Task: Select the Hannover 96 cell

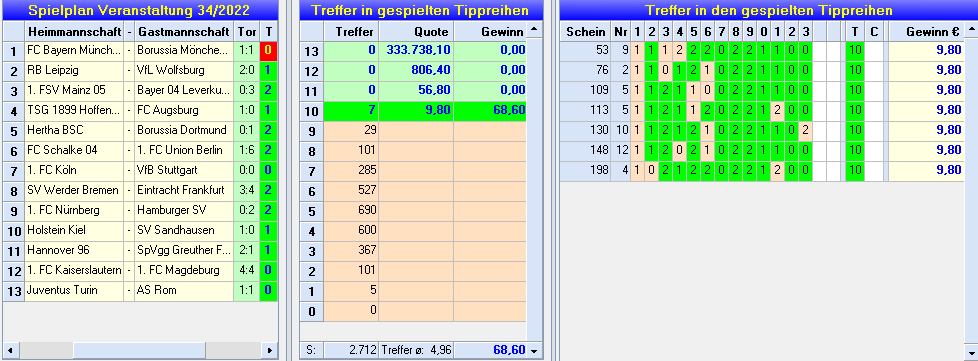Action: tap(74, 250)
